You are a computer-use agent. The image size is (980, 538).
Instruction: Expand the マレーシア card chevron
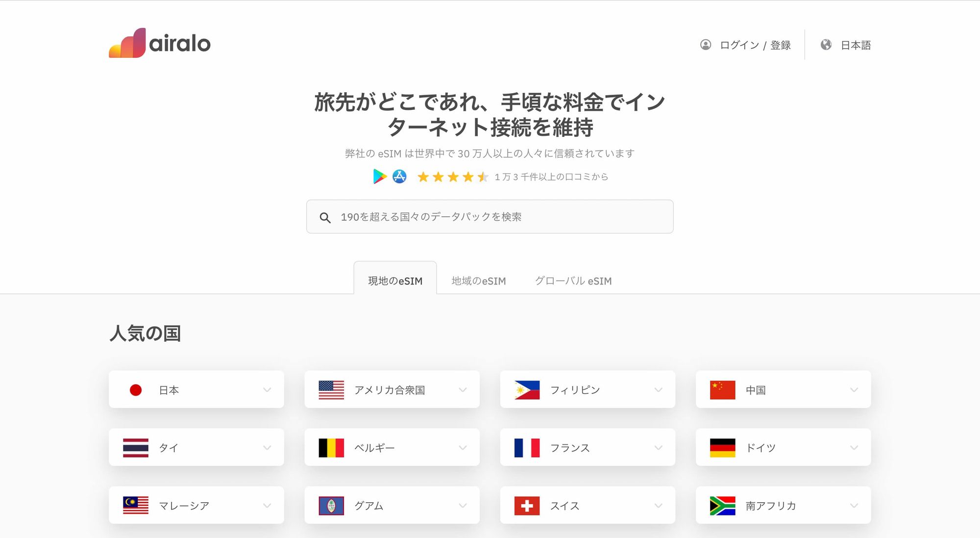coord(267,506)
